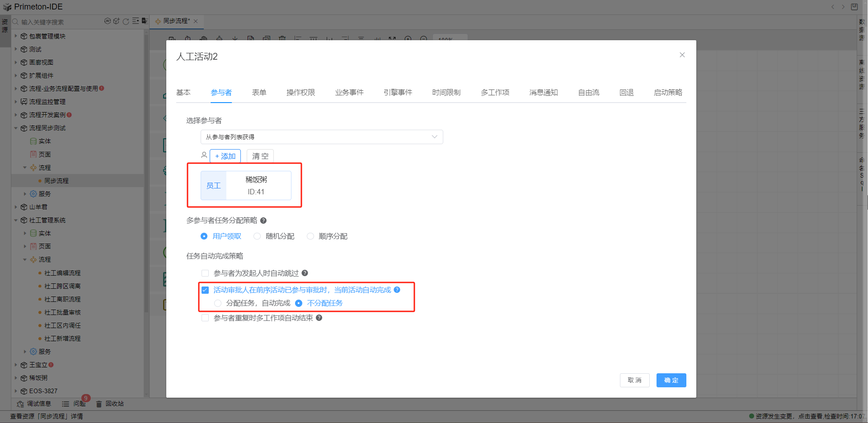Click the 添加 participant button

click(x=225, y=156)
